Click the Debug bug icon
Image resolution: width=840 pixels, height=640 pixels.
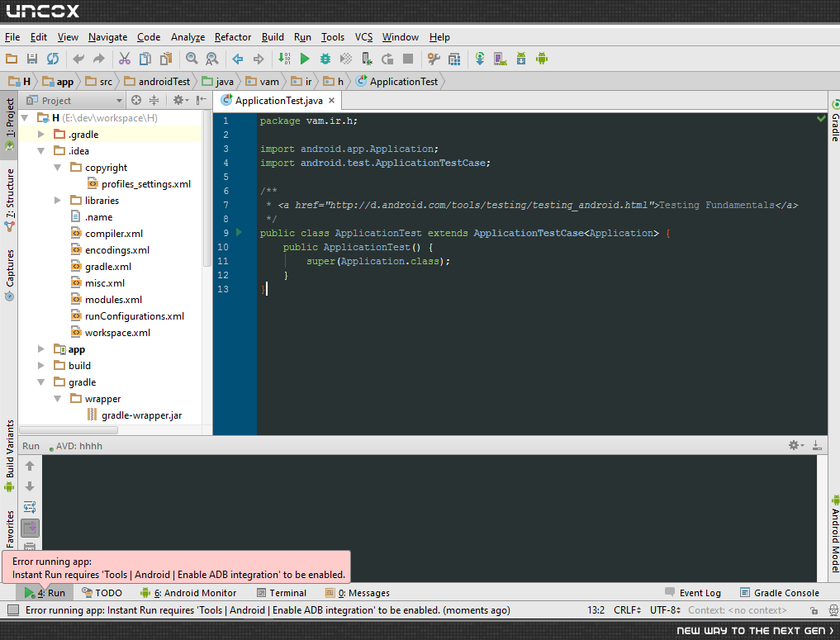coord(325,59)
